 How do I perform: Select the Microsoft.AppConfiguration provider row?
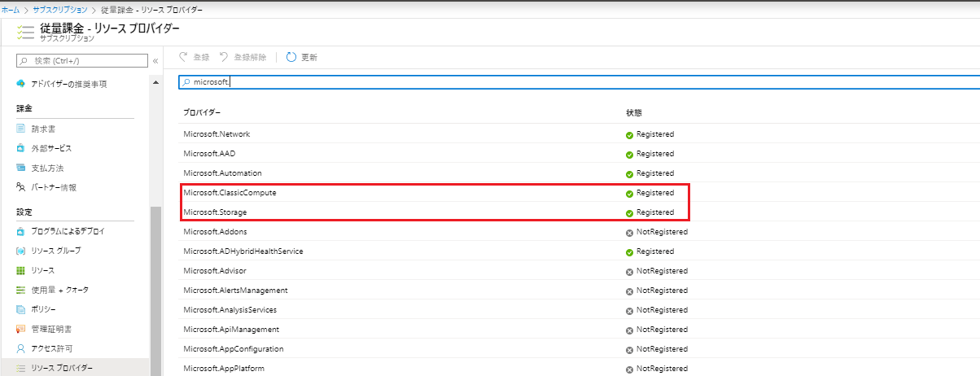580,348
